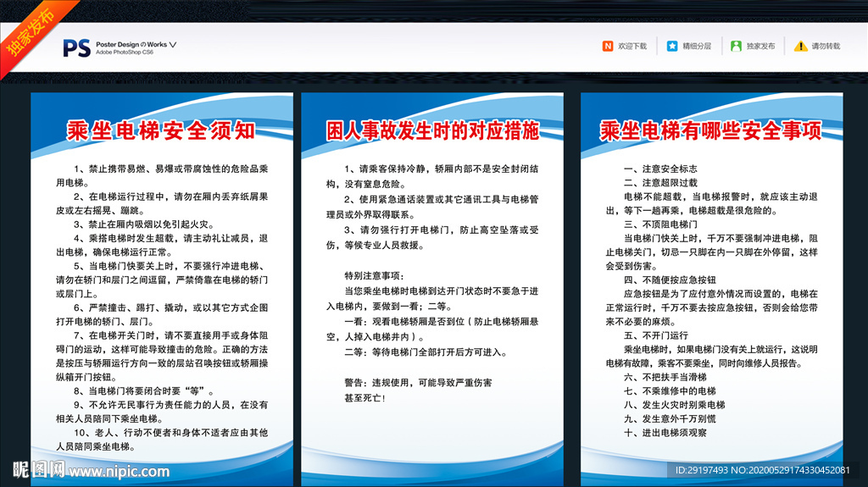Click the yellow warning triangle icon
This screenshot has height=487, width=868.
point(800,46)
